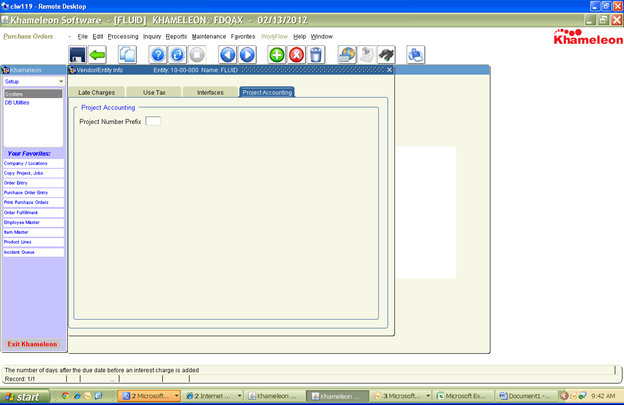Click the Save floppy disk toolbar icon
The width and height of the screenshot is (624, 405).
coord(78,55)
